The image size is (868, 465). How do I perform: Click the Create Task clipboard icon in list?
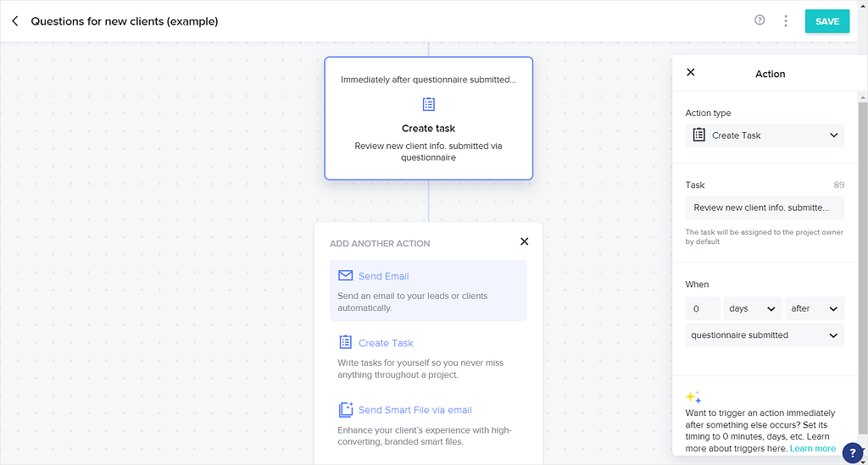(346, 342)
